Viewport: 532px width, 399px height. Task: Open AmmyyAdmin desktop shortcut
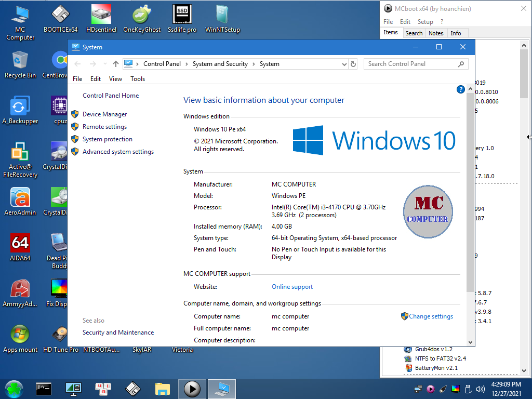coord(20,293)
